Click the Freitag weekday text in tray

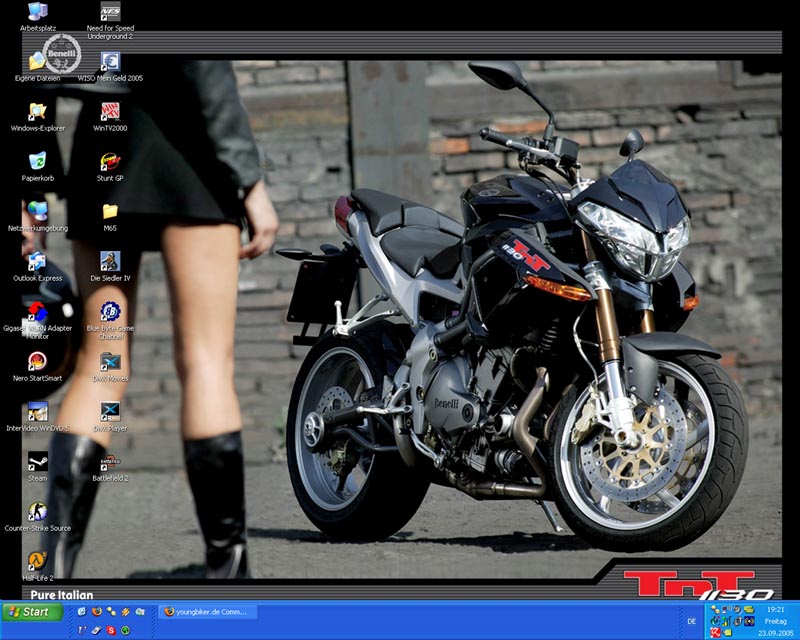(x=776, y=621)
